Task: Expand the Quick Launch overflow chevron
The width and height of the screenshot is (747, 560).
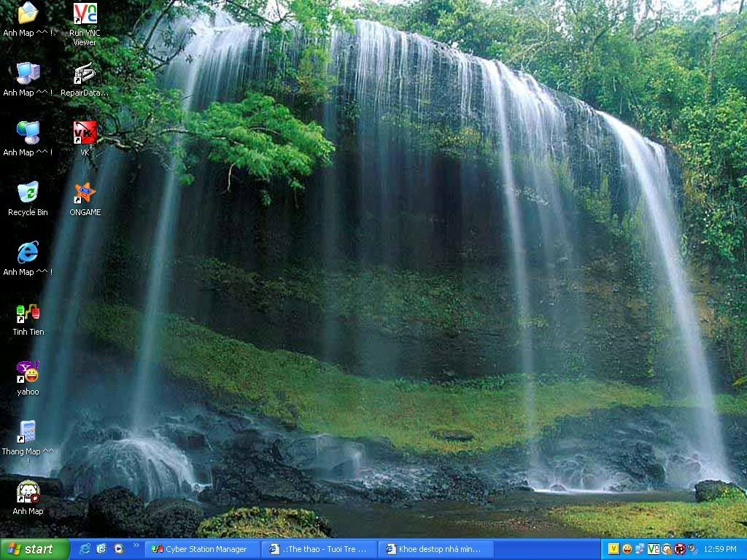Action: tap(136, 545)
